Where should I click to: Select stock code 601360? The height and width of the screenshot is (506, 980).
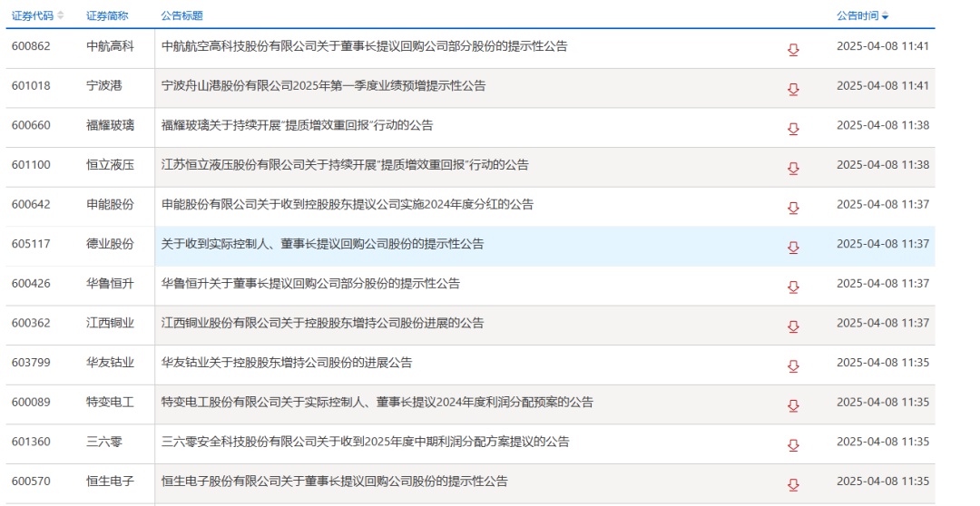tap(31, 442)
